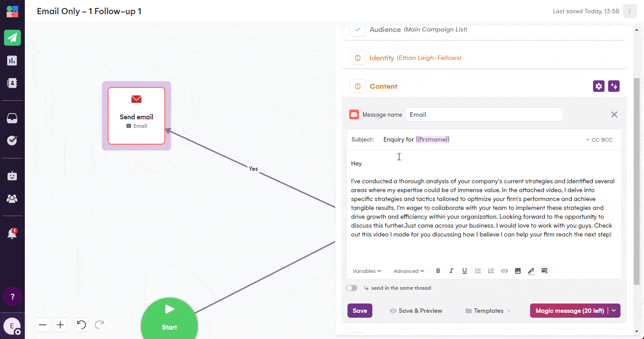Expand the Advanced dropdown

point(409,271)
